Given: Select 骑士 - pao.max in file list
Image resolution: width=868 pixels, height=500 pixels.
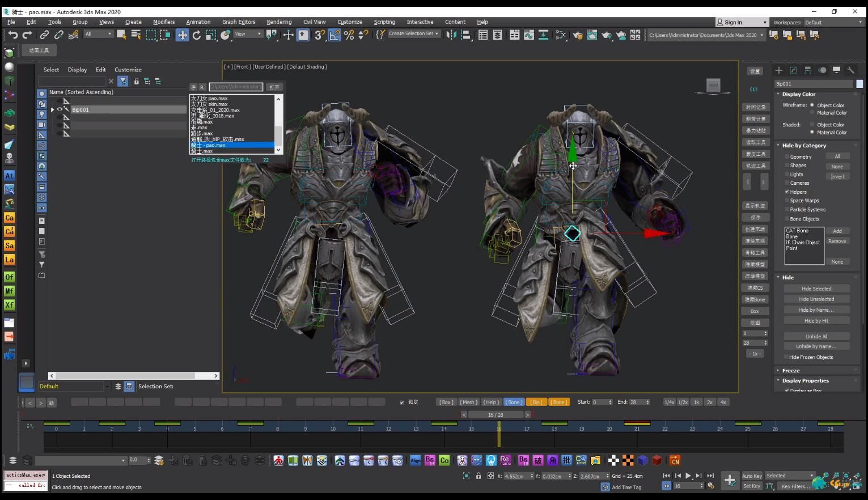Looking at the screenshot, I should tap(232, 145).
